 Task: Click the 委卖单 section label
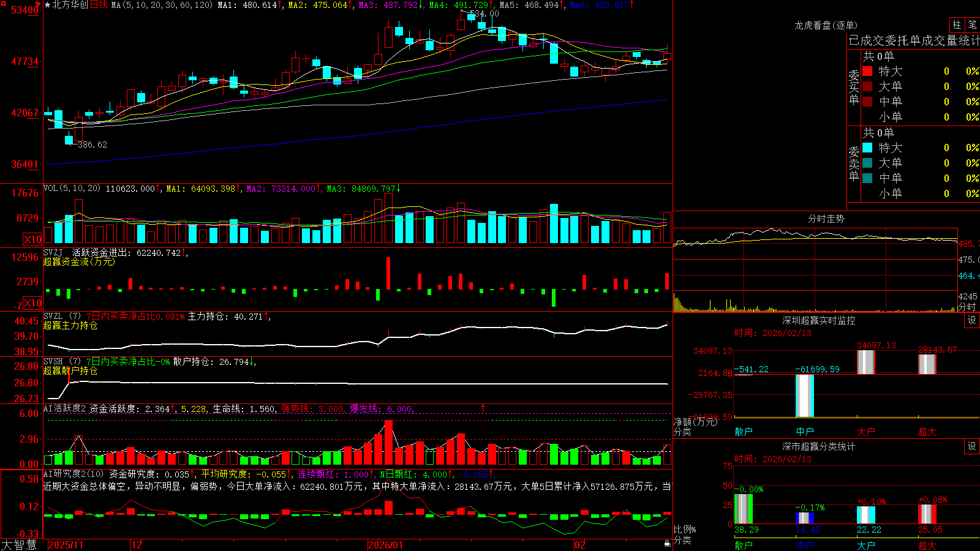[854, 163]
